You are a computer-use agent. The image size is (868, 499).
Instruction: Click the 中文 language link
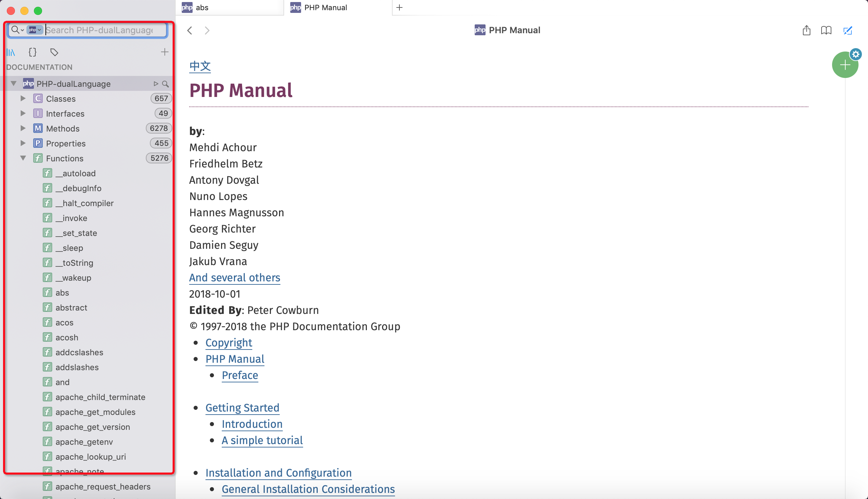200,66
